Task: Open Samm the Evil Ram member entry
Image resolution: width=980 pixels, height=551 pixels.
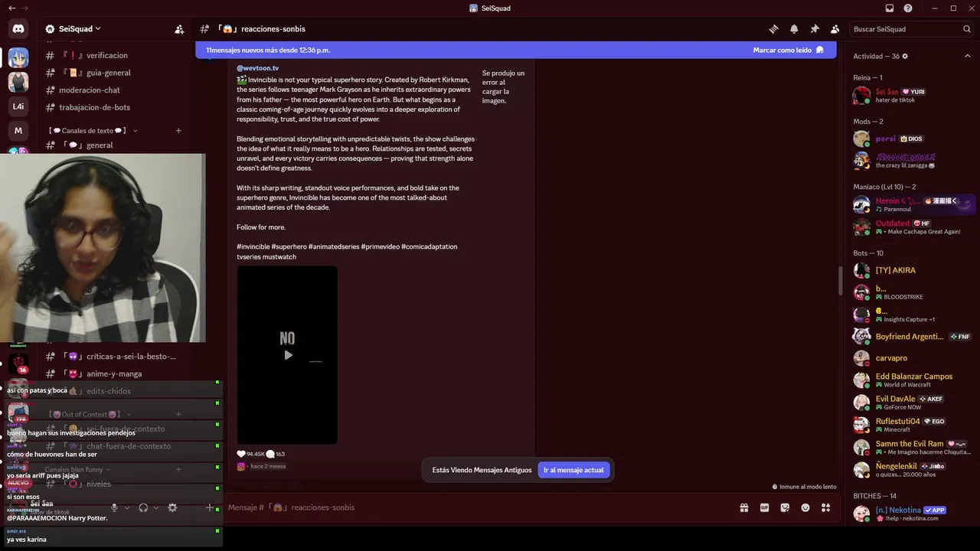Action: point(913,447)
